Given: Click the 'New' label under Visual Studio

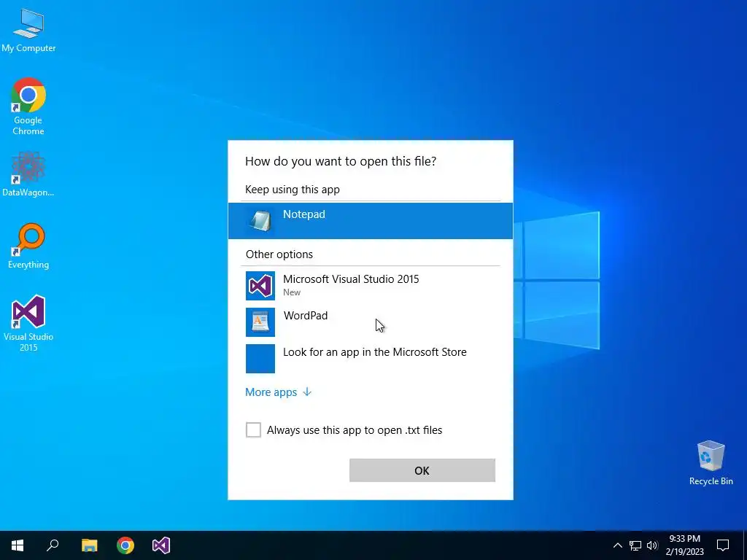Looking at the screenshot, I should (x=292, y=292).
